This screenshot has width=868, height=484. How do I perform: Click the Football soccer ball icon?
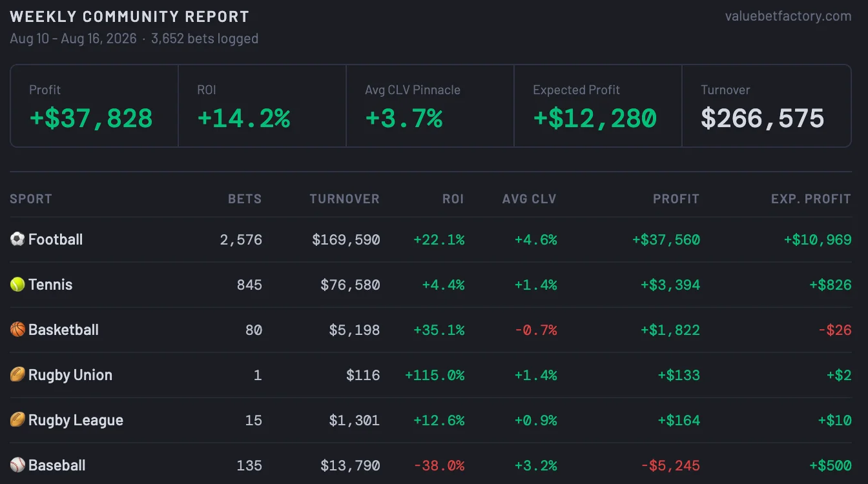pos(17,239)
